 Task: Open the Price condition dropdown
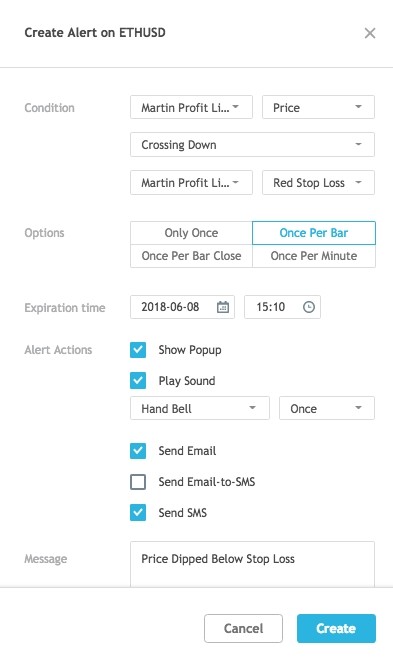point(318,107)
